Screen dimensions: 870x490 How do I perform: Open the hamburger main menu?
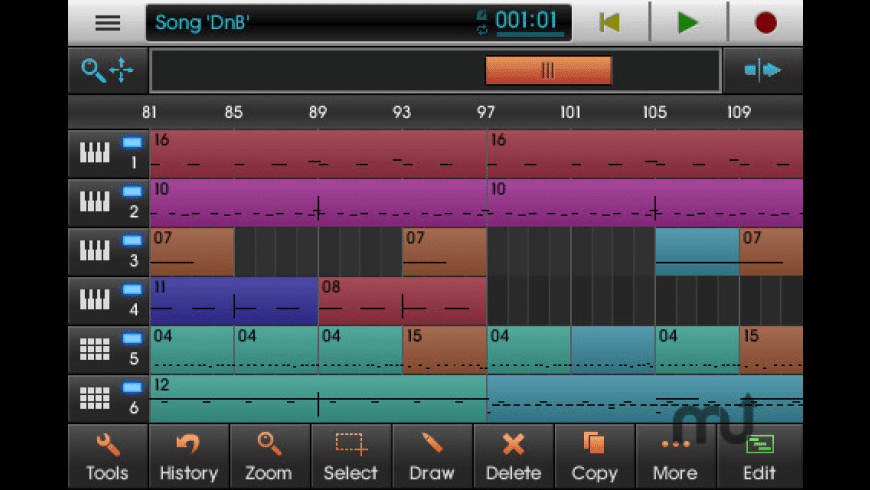[108, 23]
